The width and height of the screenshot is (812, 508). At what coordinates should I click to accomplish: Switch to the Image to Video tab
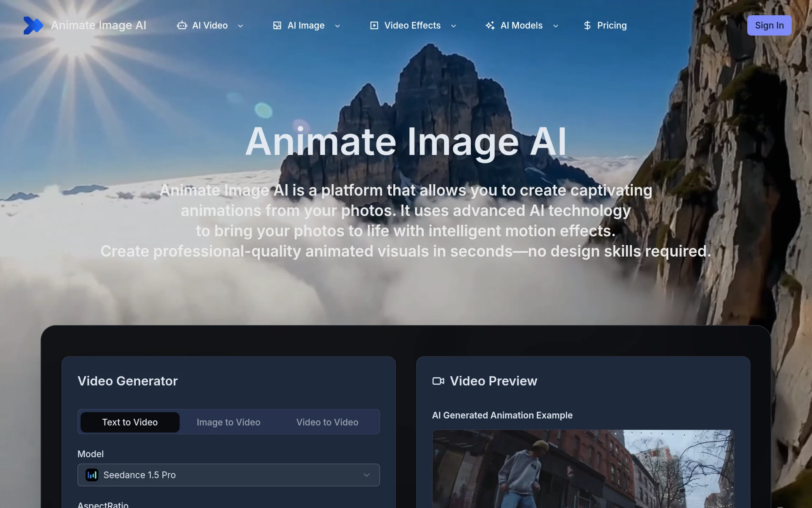(228, 422)
